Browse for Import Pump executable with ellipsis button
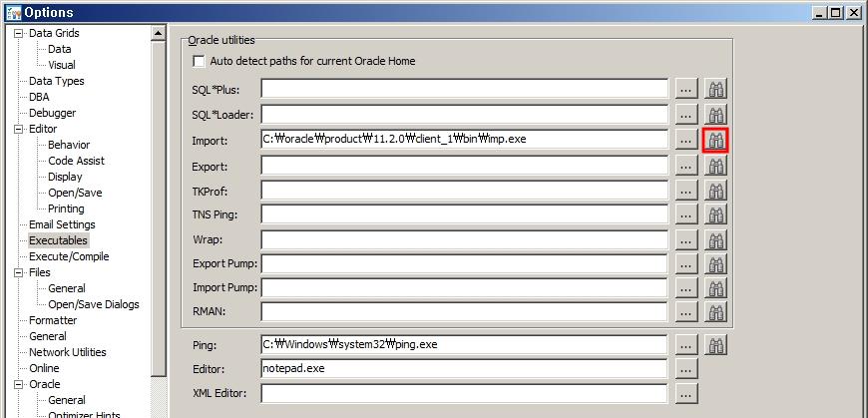The height and width of the screenshot is (418, 868). [686, 288]
